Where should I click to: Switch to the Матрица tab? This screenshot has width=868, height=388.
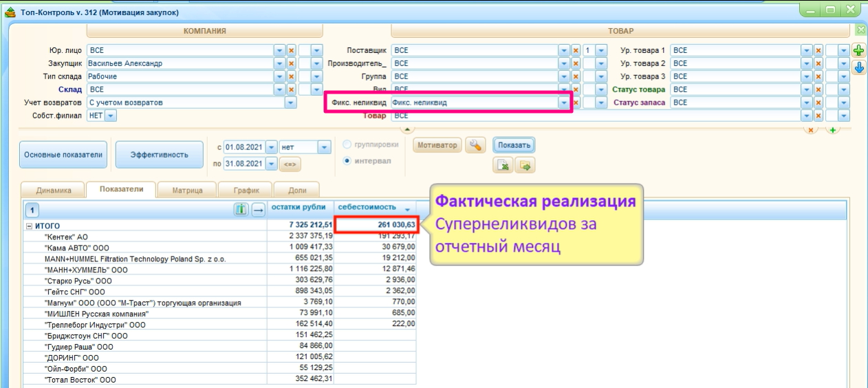tap(187, 190)
